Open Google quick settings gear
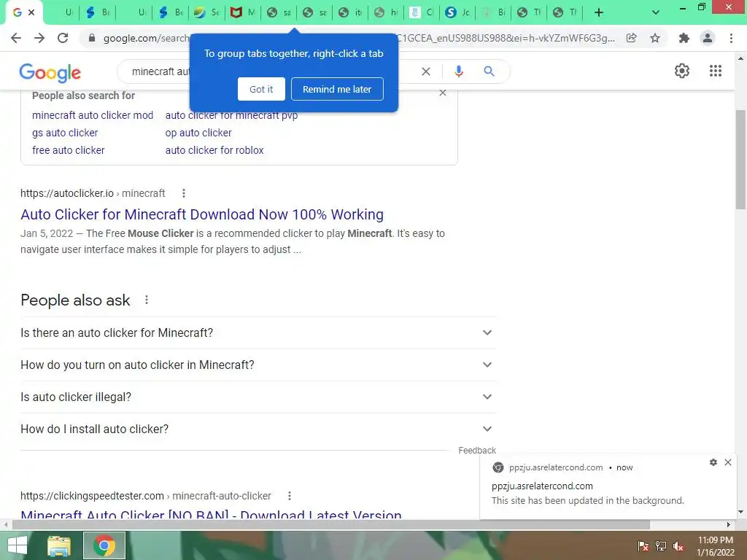 coord(682,71)
